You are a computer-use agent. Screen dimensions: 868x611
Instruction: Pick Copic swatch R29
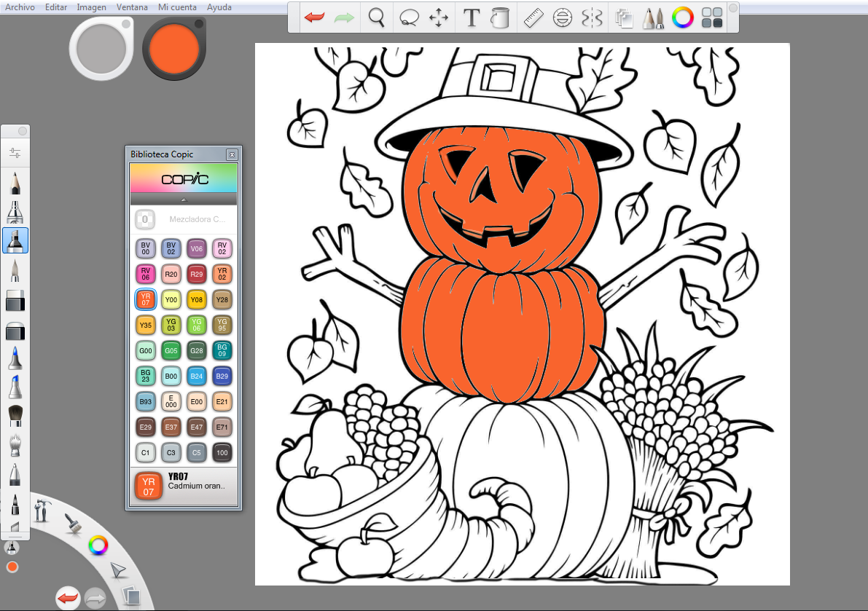tap(197, 275)
